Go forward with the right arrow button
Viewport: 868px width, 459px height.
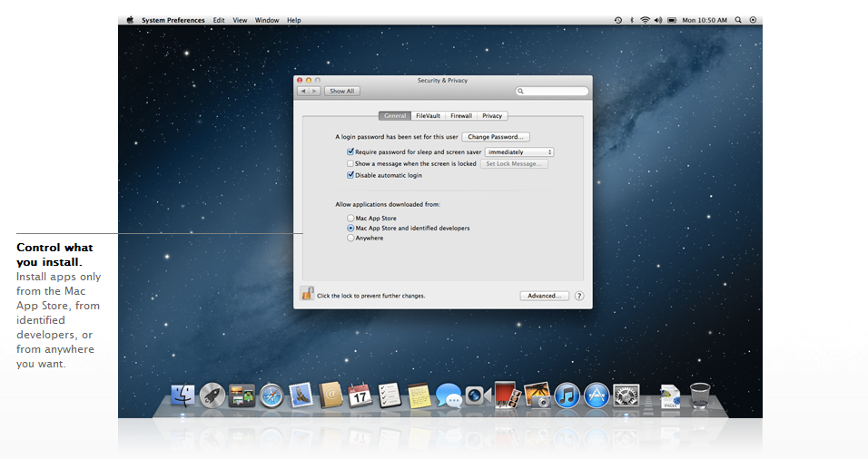(x=314, y=91)
